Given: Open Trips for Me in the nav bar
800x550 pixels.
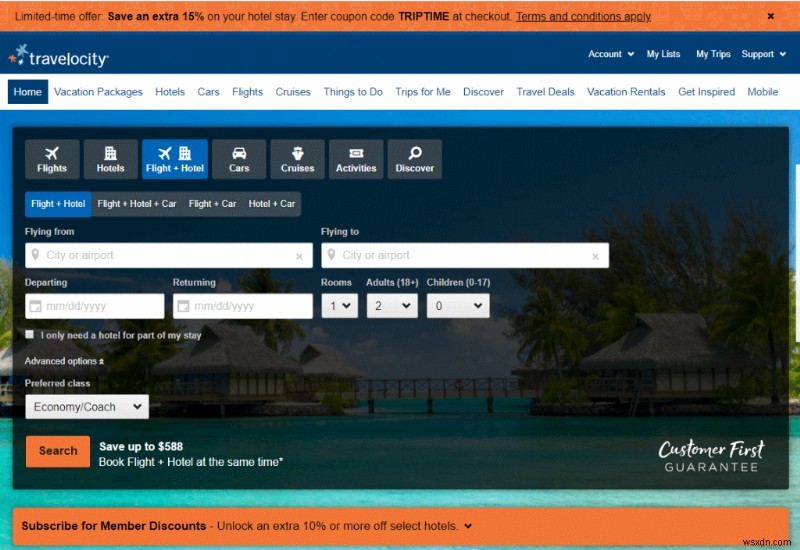Looking at the screenshot, I should [x=422, y=92].
